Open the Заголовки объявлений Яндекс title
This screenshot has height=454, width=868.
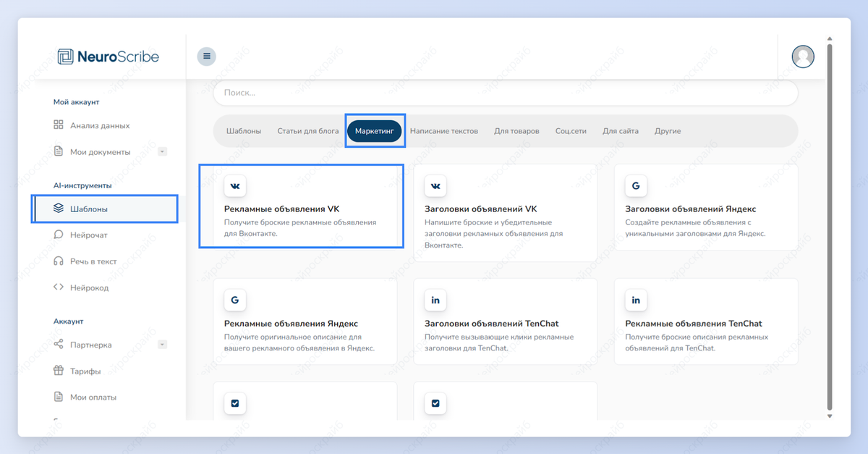point(690,209)
